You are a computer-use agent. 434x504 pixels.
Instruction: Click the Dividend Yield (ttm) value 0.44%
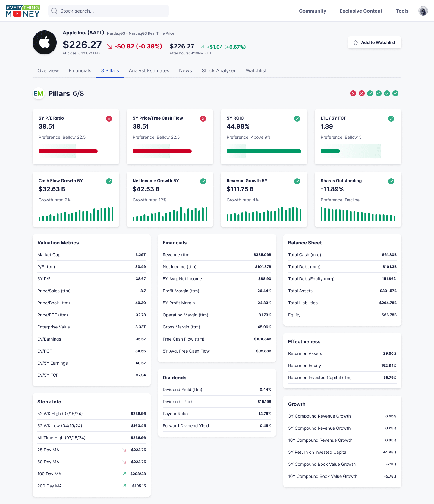(265, 390)
